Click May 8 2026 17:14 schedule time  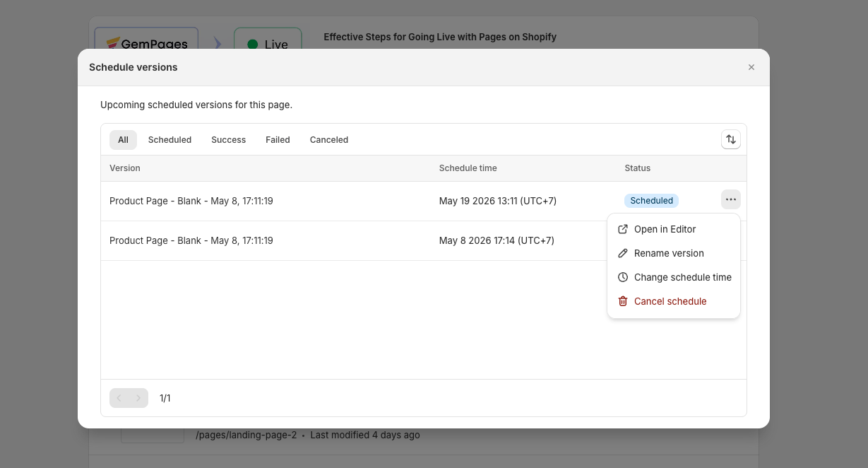pyautogui.click(x=497, y=240)
